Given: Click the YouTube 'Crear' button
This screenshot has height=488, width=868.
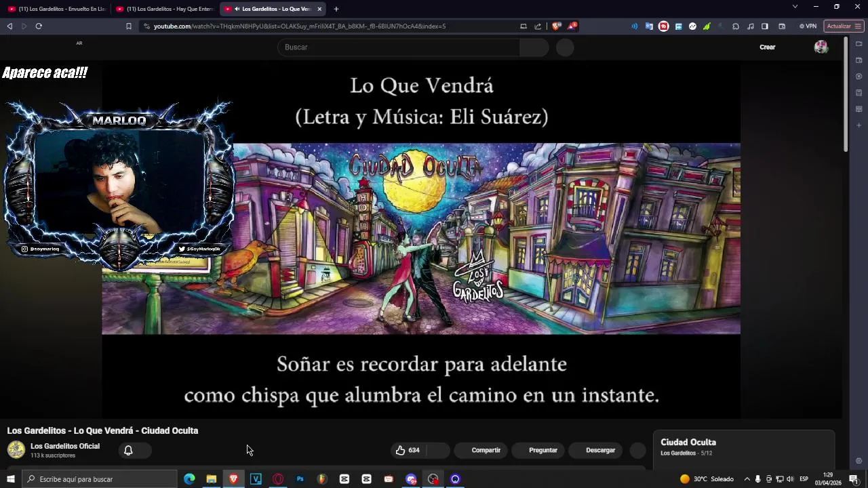Looking at the screenshot, I should tap(767, 47).
